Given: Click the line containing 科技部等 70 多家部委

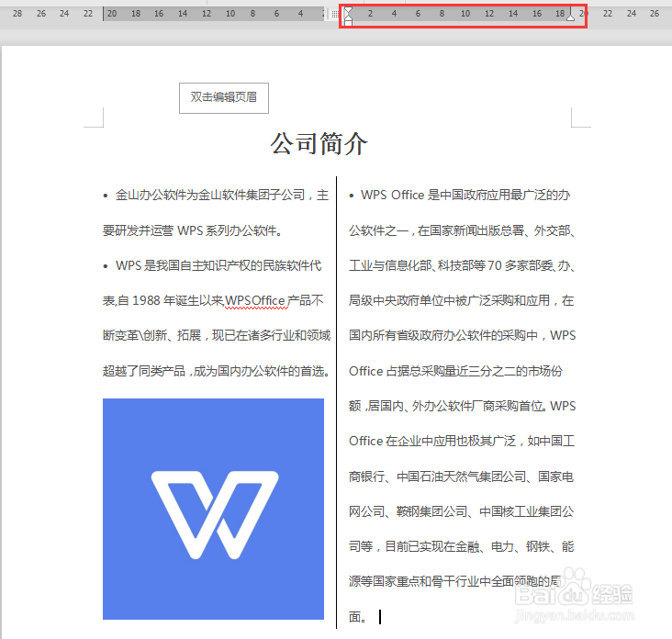Looking at the screenshot, I should 462,265.
